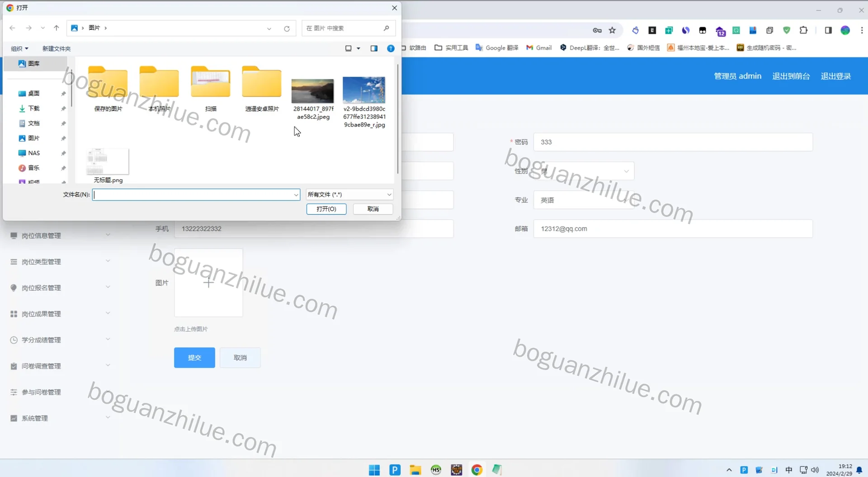Screen dimensions: 868x477
Task: Open Windows Start menu on taskbar
Action: point(374,470)
